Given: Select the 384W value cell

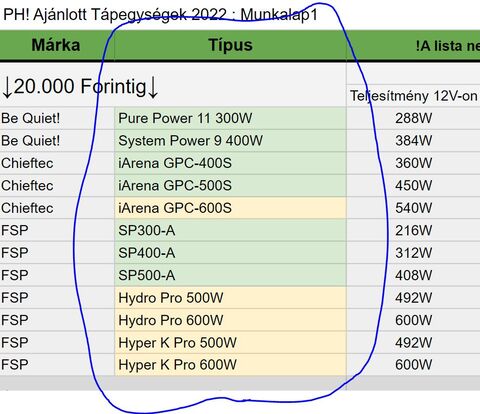Looking at the screenshot, I should [x=414, y=141].
